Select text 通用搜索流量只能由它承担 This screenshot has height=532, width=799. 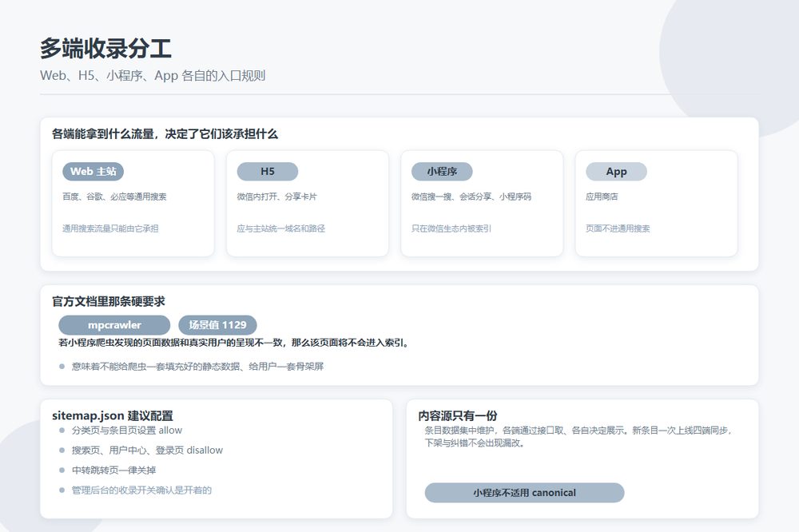(110, 228)
